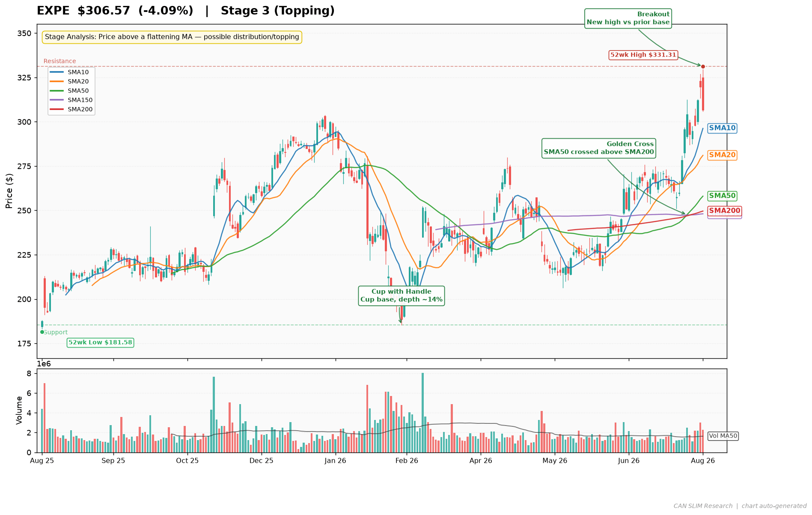Click the green 52-week low marker dot
Viewport: 812px width, 515px height.
42,332
